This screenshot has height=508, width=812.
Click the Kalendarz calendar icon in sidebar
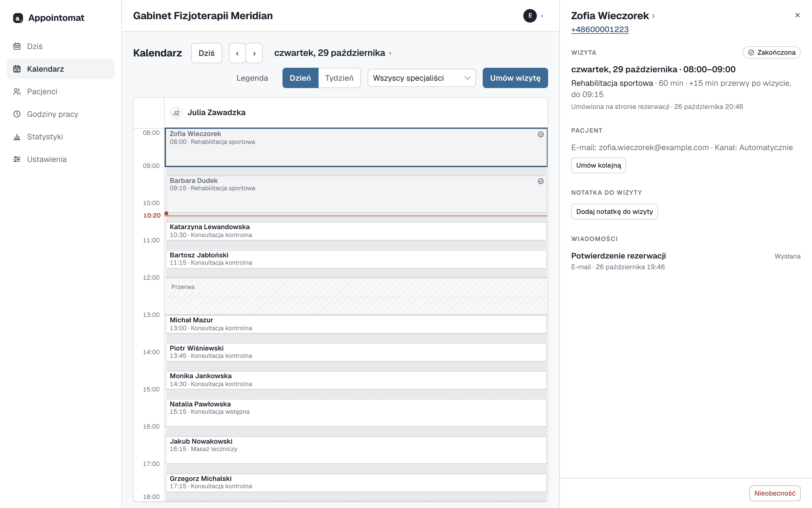[17, 69]
